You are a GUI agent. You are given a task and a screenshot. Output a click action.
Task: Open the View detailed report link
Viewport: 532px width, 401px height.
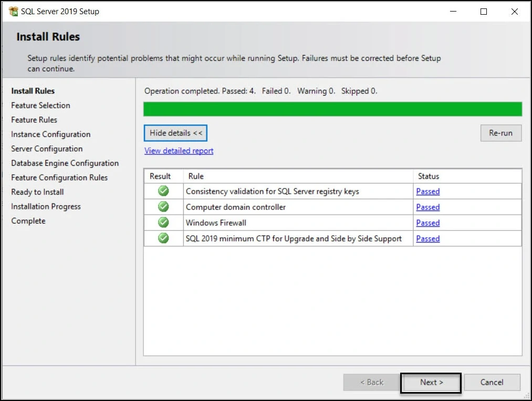179,151
